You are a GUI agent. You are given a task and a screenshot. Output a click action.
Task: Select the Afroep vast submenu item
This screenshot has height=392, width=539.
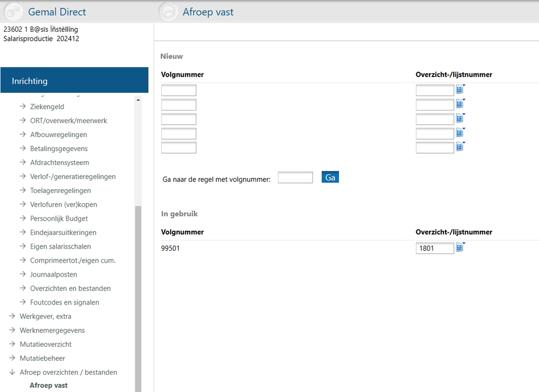(49, 386)
